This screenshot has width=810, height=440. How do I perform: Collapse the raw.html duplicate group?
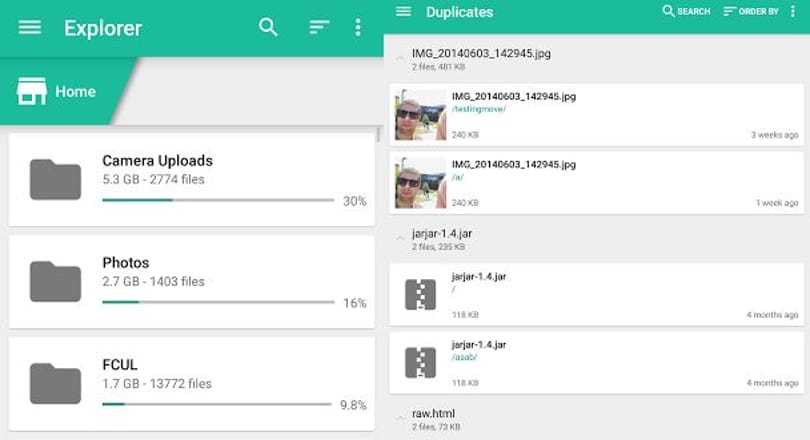tap(399, 418)
